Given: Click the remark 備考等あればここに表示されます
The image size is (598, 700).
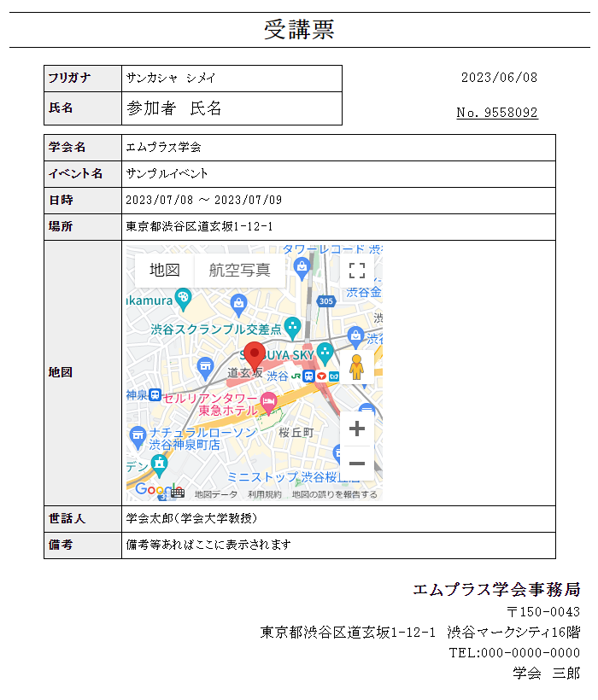Looking at the screenshot, I should [208, 545].
